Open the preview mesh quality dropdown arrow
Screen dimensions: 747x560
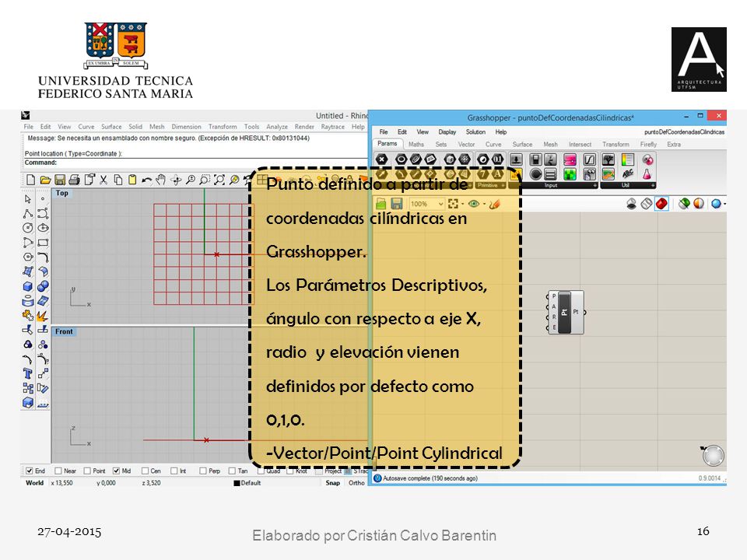724,204
